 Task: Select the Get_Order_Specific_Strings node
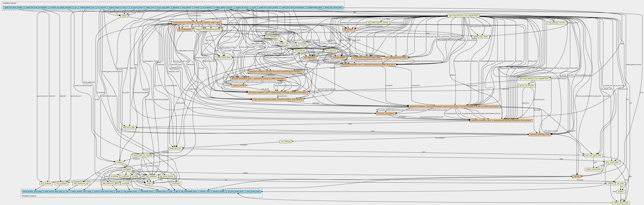pos(378,23)
